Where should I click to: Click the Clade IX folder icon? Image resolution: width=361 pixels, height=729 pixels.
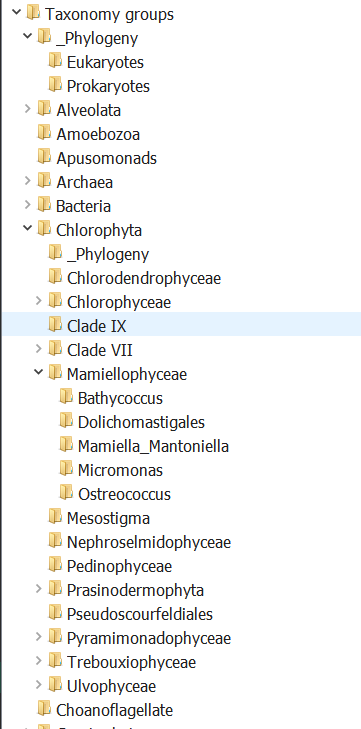pos(55,325)
